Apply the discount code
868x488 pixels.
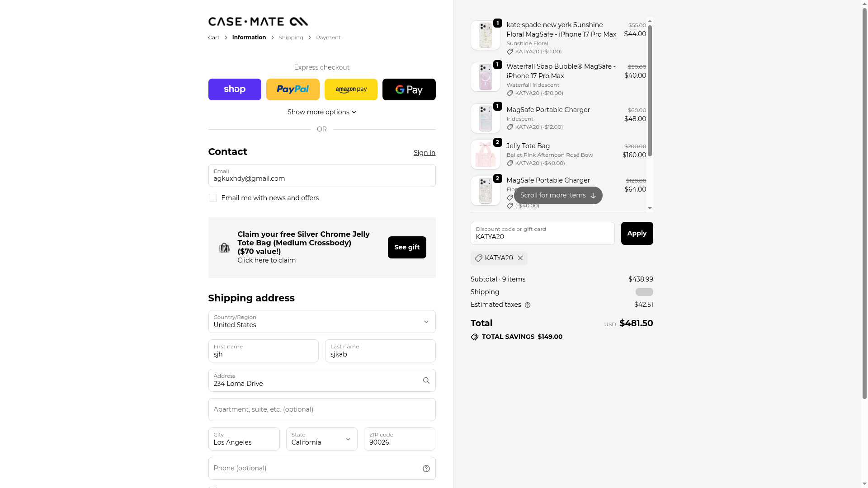(637, 234)
